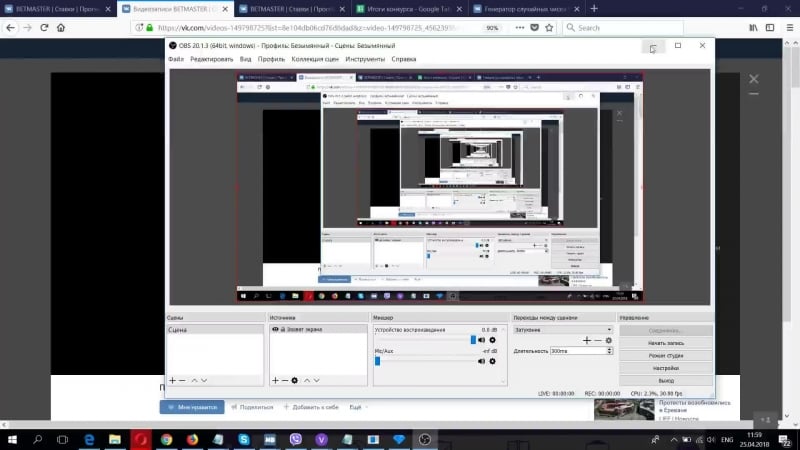
Task: Open the "Ещё" dropdown below the video
Action: 356,407
